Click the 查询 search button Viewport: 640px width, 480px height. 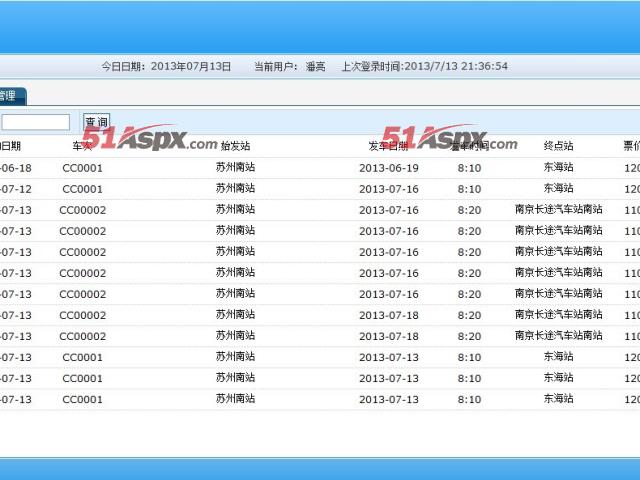pos(96,122)
